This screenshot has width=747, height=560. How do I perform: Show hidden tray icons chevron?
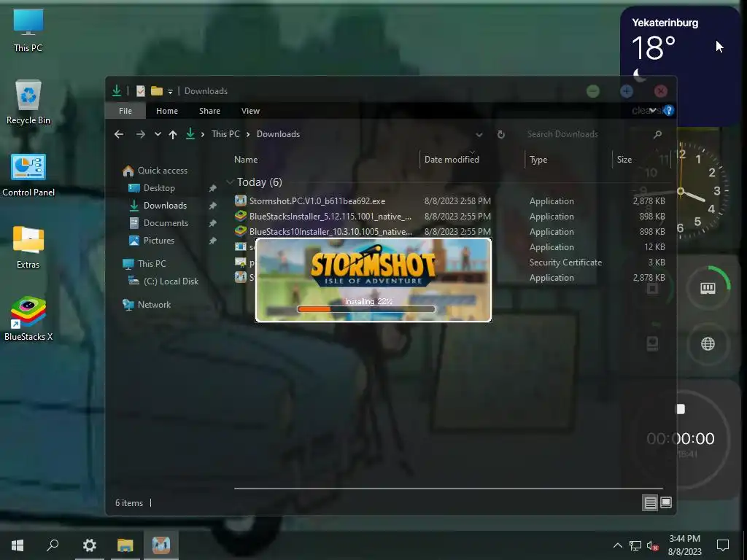[x=617, y=545]
